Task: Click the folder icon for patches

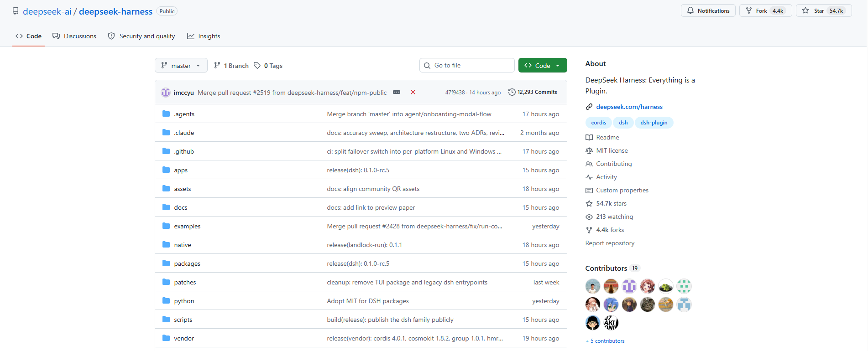Action: pyautogui.click(x=166, y=282)
